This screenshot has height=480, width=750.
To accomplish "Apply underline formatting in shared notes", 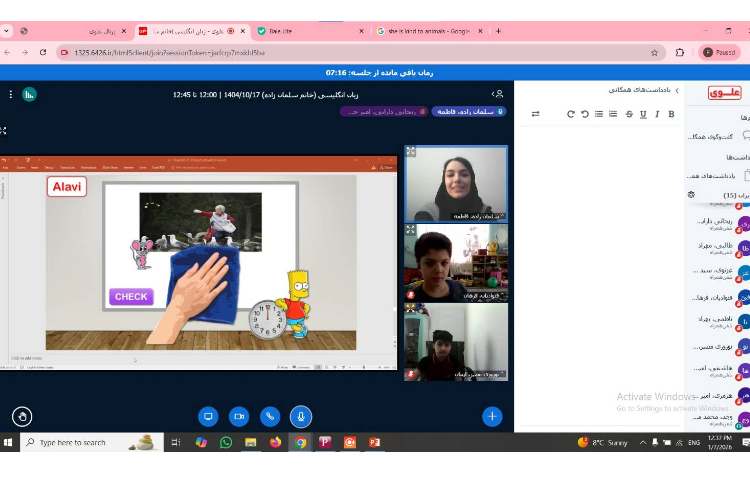I will pyautogui.click(x=643, y=114).
